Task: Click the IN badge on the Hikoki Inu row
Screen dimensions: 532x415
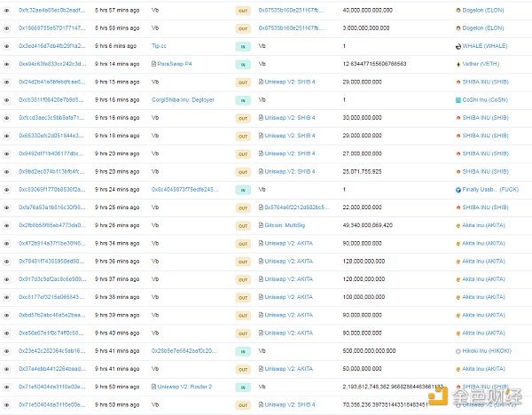Action: 243,351
